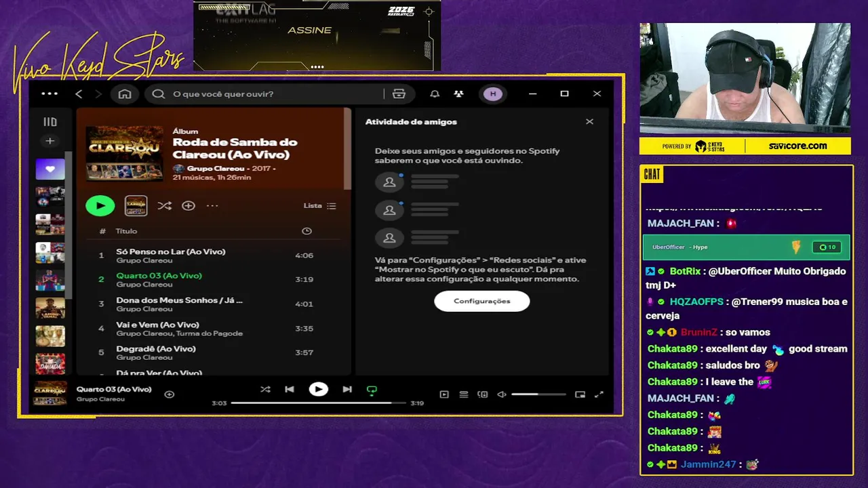Open the album cover art for Clareou
This screenshot has width=868, height=488.
[125, 153]
